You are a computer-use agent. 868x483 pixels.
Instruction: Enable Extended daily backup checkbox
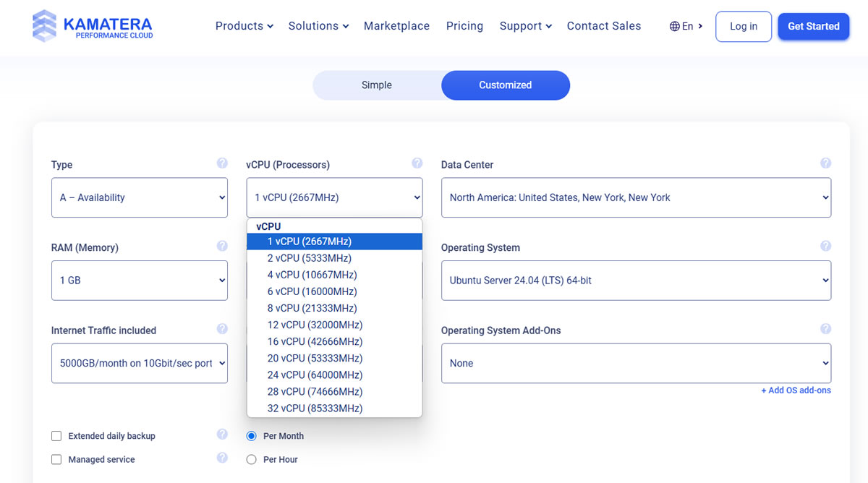click(56, 436)
